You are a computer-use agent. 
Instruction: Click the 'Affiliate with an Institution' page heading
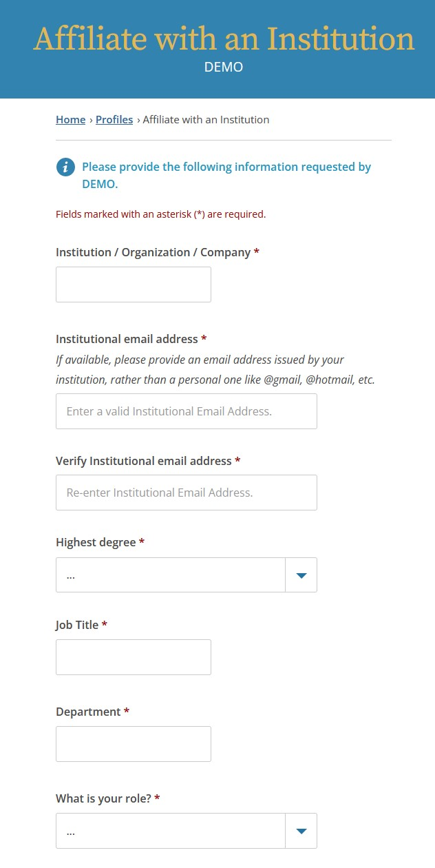click(x=223, y=39)
